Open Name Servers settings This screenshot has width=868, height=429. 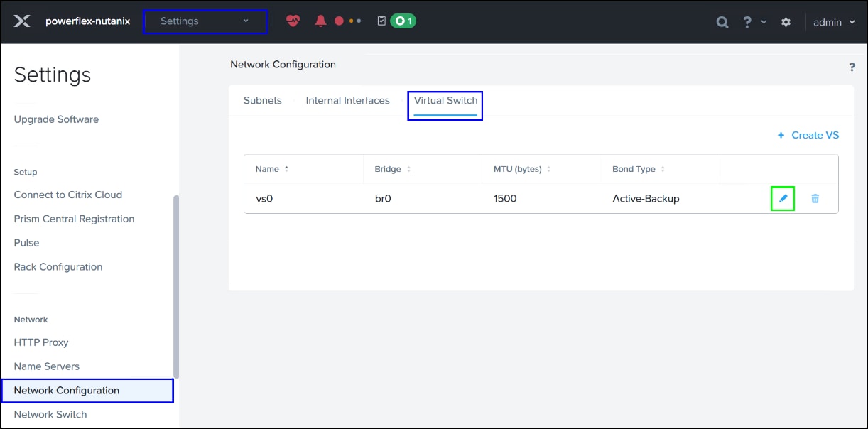[47, 366]
